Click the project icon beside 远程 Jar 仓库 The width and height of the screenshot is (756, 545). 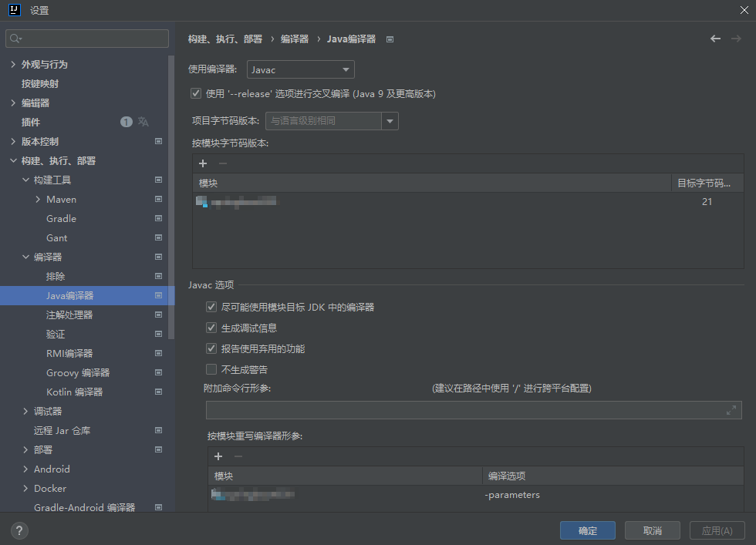[158, 430]
